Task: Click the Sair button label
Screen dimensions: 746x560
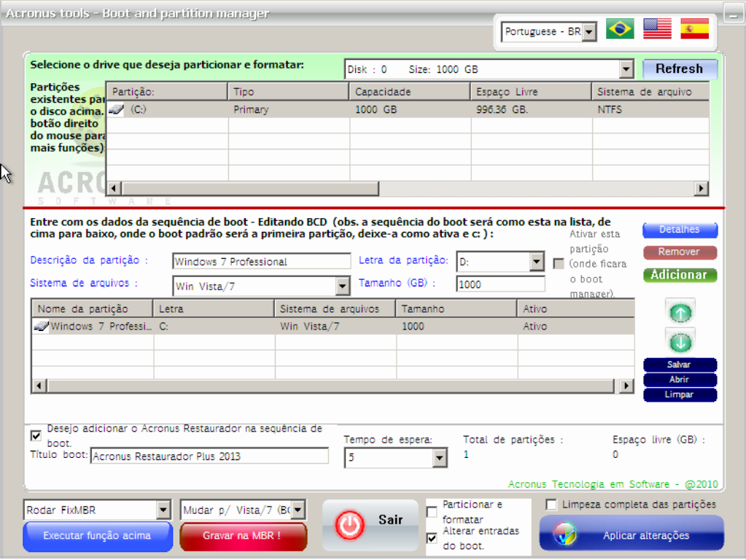Action: pos(391,520)
